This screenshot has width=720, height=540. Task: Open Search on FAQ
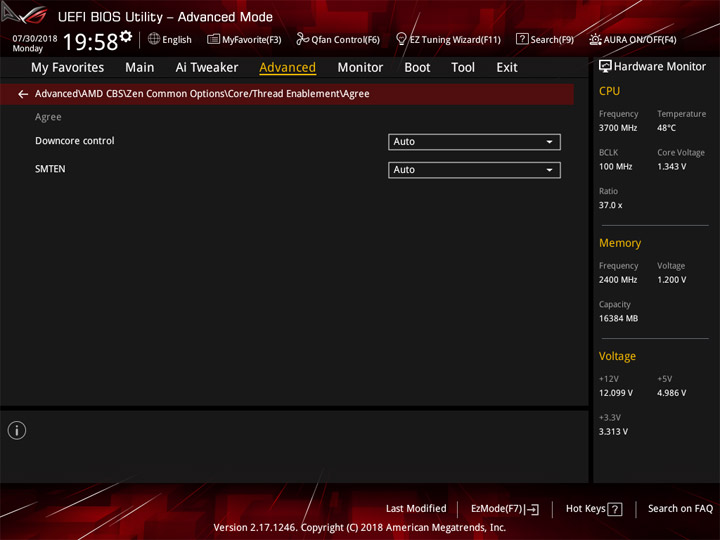[x=680, y=508]
